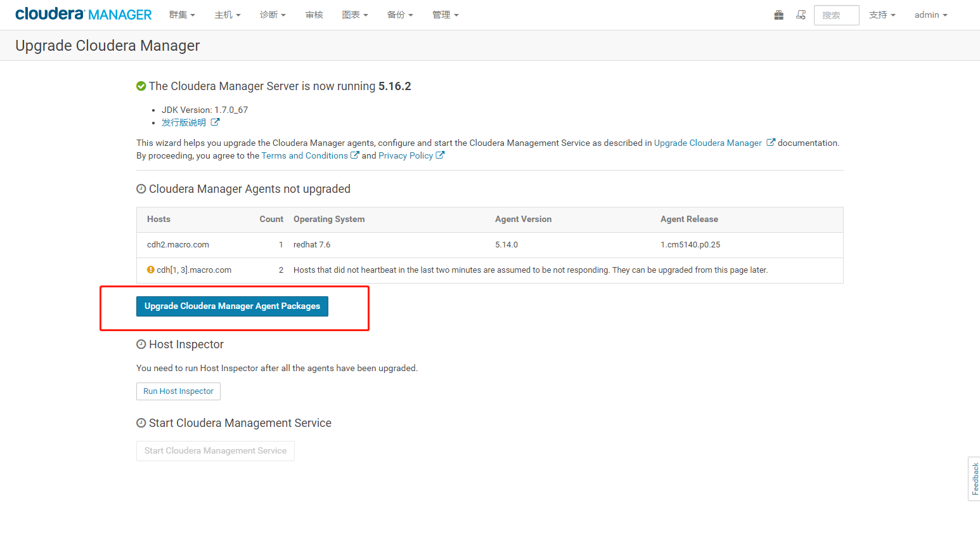Viewport: 980px width, 550px height.
Task: Open the Terms and Conditions link
Action: (x=304, y=155)
